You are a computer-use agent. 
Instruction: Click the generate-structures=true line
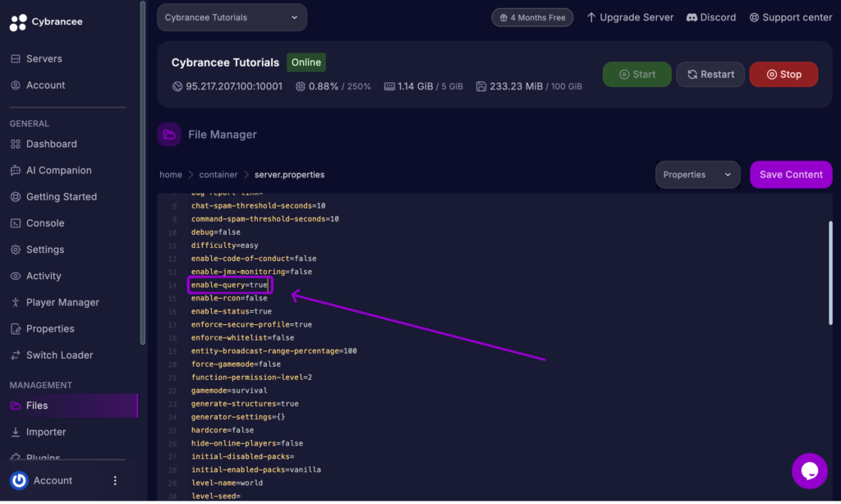pos(245,404)
